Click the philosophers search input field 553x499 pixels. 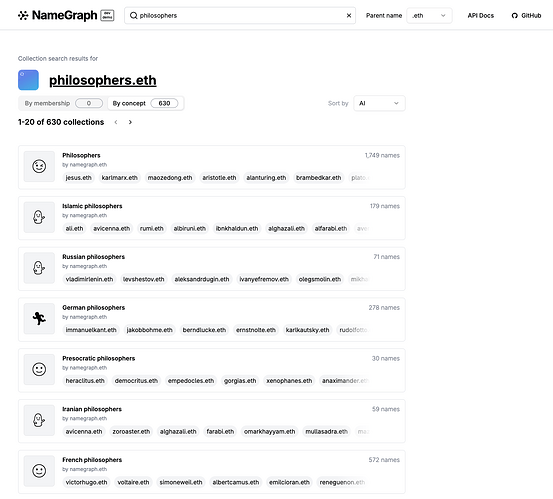[x=240, y=16]
